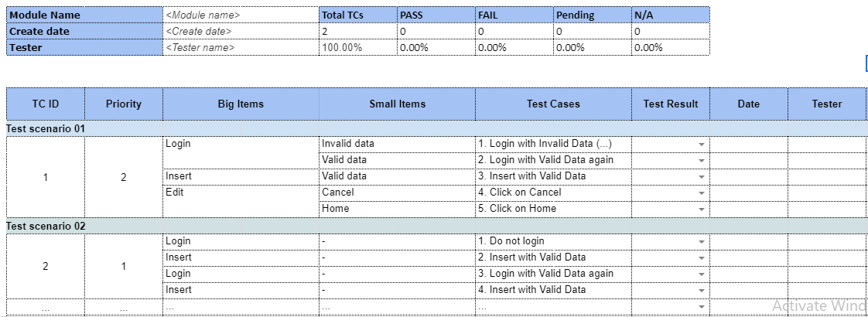Open Test Result dropdown for Do not login row
868x317 pixels.
(x=701, y=242)
